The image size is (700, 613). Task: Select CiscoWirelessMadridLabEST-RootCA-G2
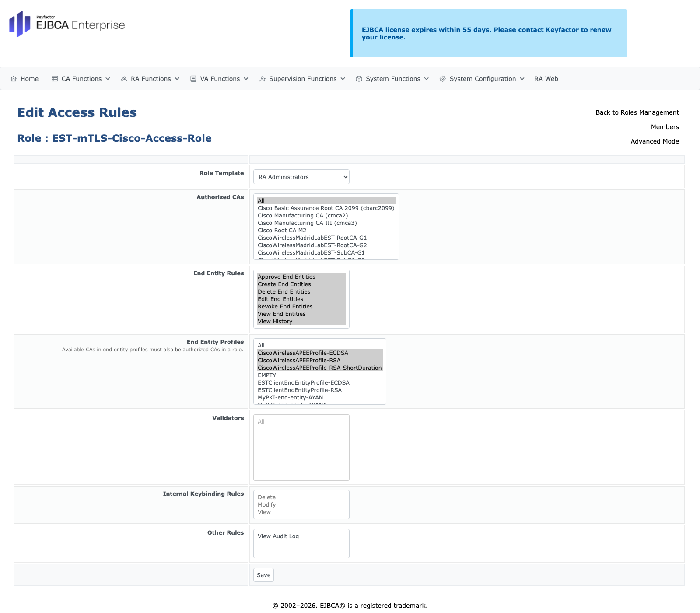(326, 245)
